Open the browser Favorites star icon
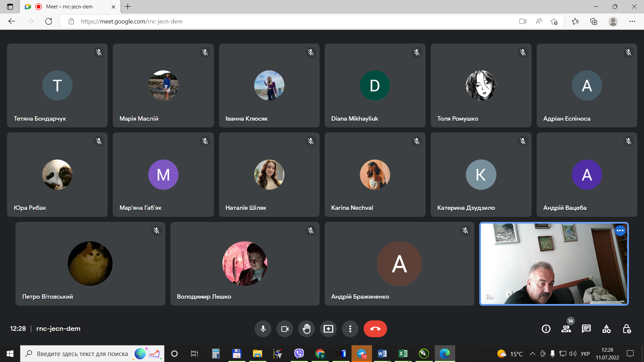This screenshot has height=362, width=644. pyautogui.click(x=575, y=21)
